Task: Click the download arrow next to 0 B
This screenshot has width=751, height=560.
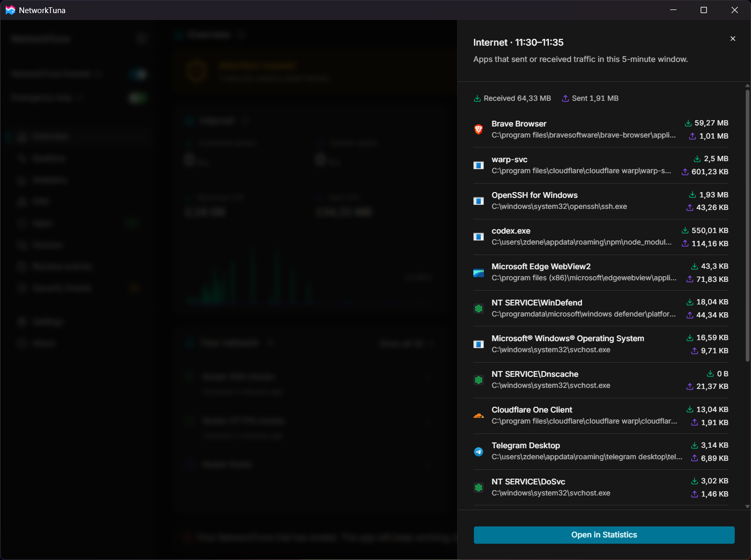Action: [x=711, y=374]
